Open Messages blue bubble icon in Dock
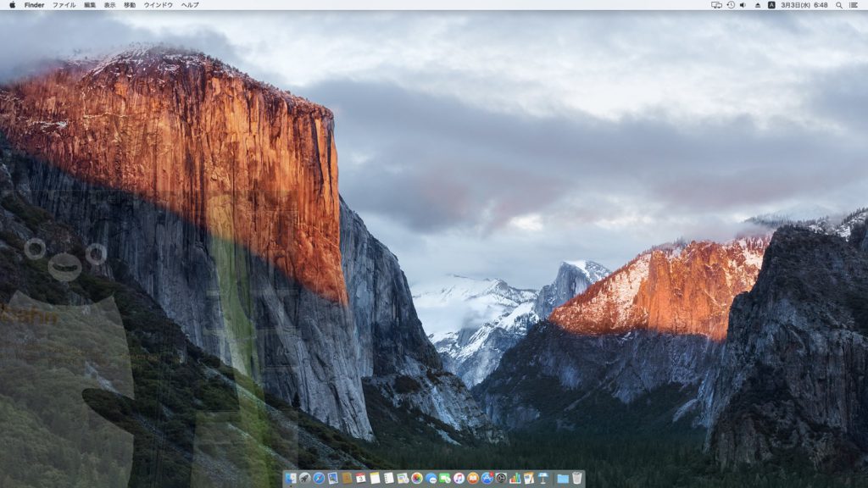Image resolution: width=868 pixels, height=488 pixels. tap(431, 478)
